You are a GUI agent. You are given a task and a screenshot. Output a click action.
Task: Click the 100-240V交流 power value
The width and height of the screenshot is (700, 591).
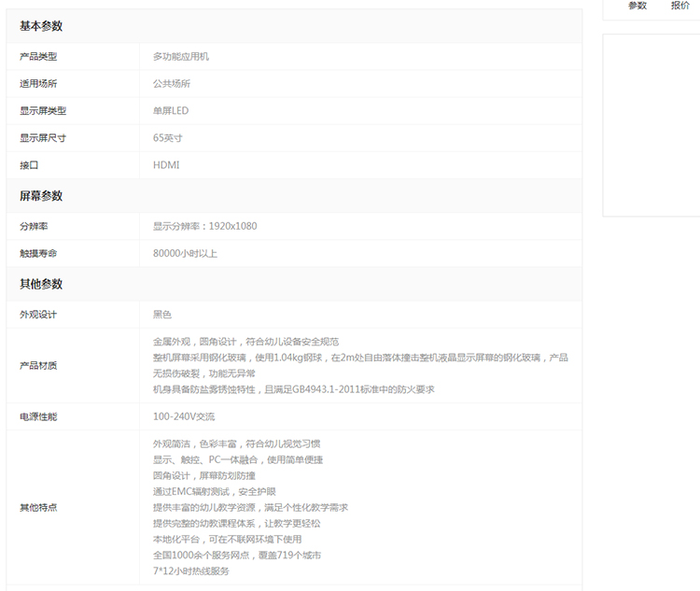coord(184,416)
